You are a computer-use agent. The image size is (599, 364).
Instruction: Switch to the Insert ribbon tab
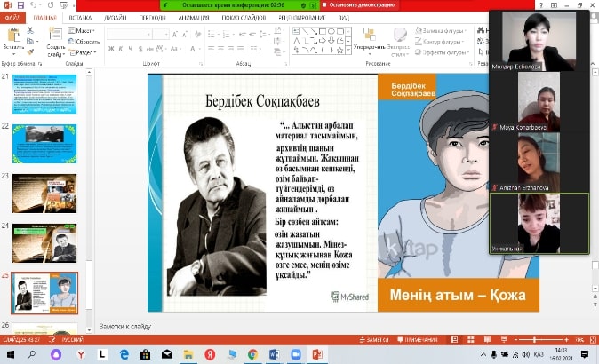80,17
